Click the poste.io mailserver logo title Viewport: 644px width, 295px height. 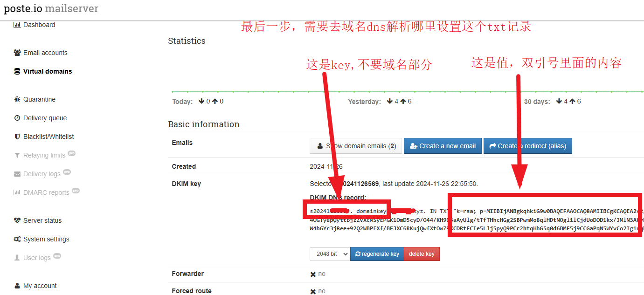click(51, 9)
